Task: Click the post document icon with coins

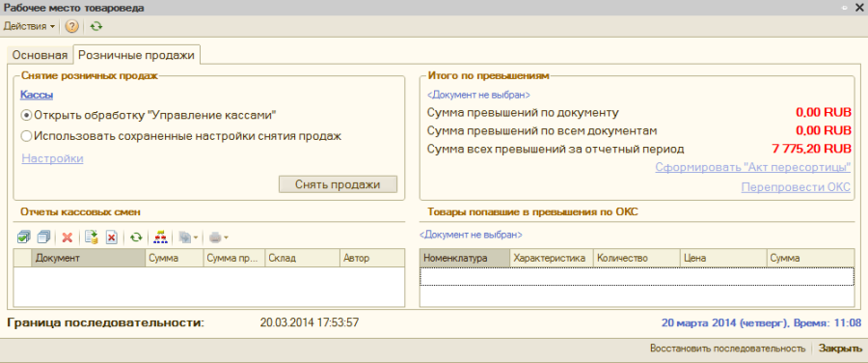Action: pos(92,237)
